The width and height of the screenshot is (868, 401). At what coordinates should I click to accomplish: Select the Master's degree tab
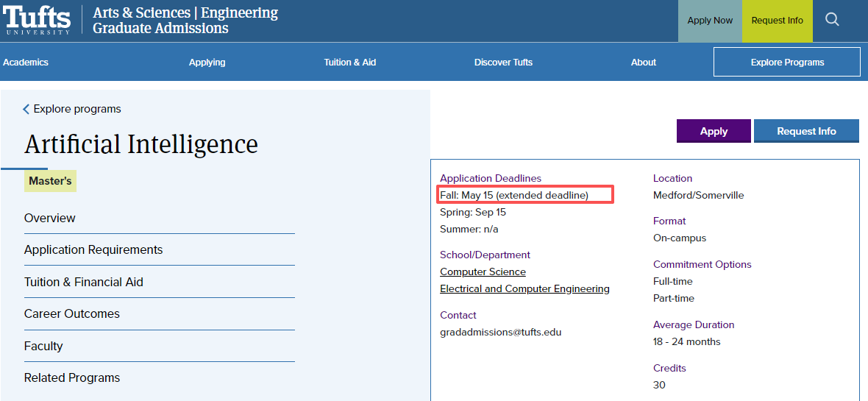50,181
